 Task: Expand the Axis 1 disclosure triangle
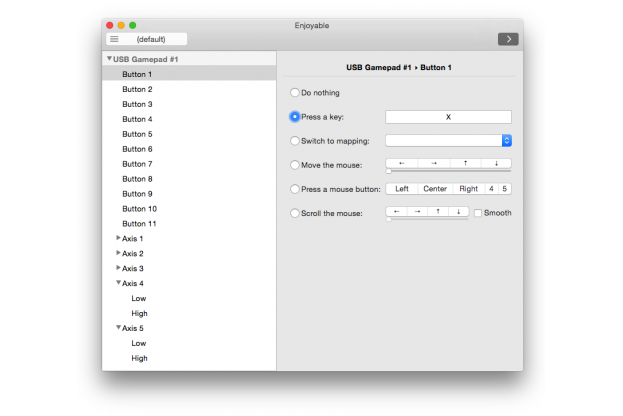pos(118,238)
